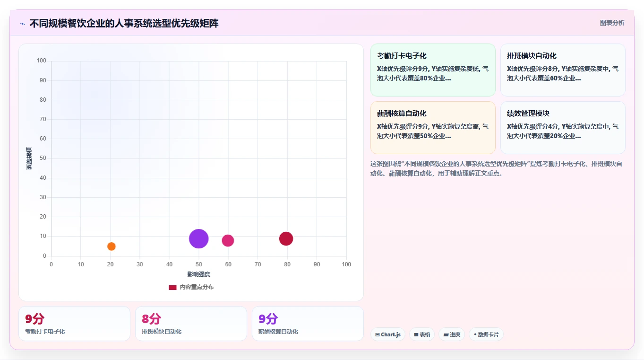Select the large purple bubble
Screen dimensions: 644x360
pyautogui.click(x=199, y=238)
